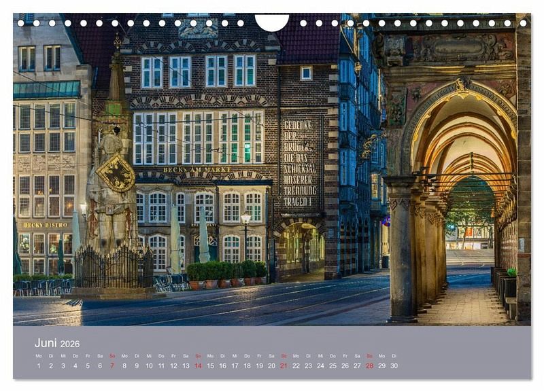Click the eagle shield on the Roland statue

click(x=116, y=174)
